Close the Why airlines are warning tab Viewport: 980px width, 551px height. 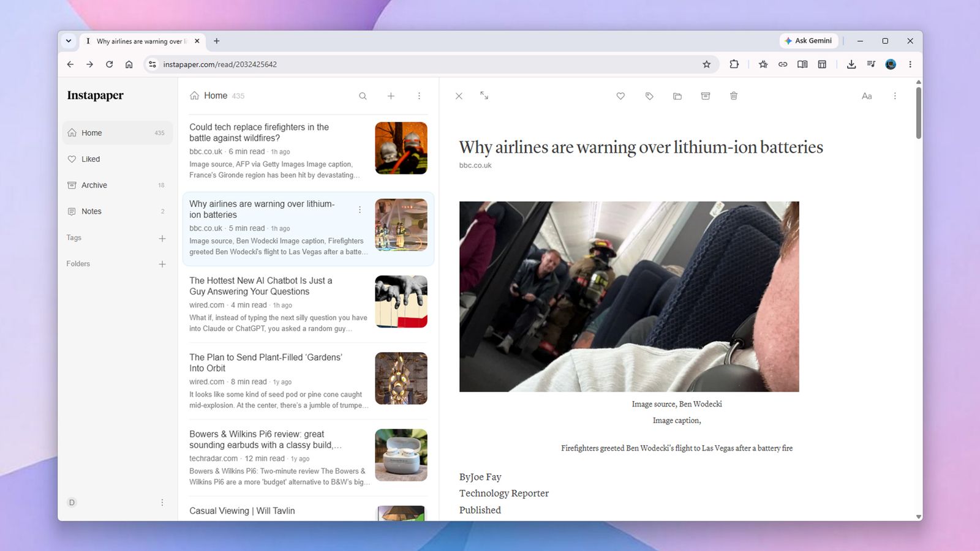point(197,41)
